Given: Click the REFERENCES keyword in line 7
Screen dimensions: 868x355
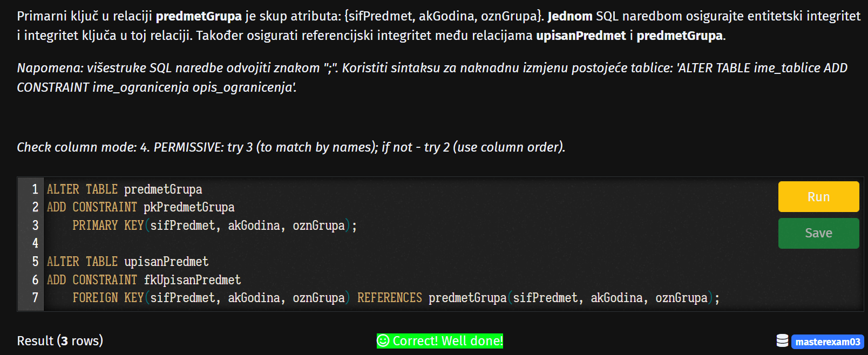Looking at the screenshot, I should [x=390, y=298].
